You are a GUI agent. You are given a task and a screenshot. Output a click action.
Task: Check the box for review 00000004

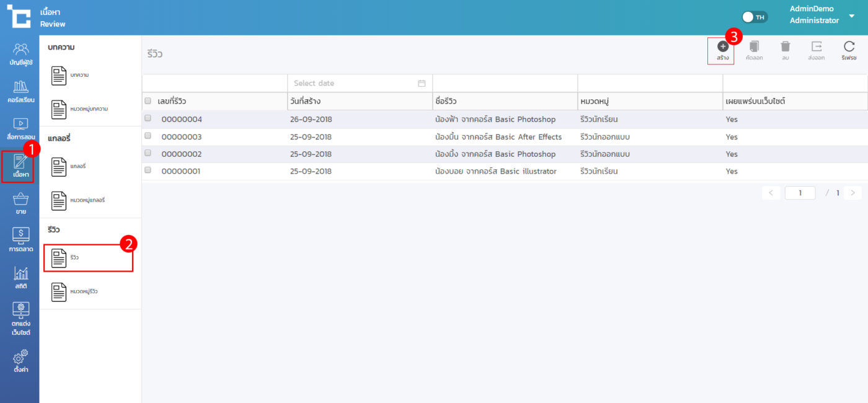pyautogui.click(x=148, y=118)
